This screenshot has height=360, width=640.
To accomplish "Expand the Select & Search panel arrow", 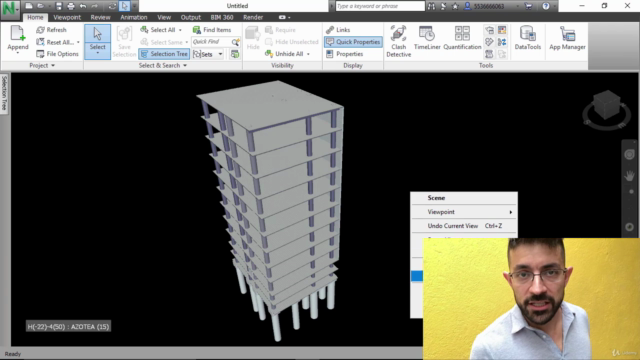I will [x=185, y=65].
